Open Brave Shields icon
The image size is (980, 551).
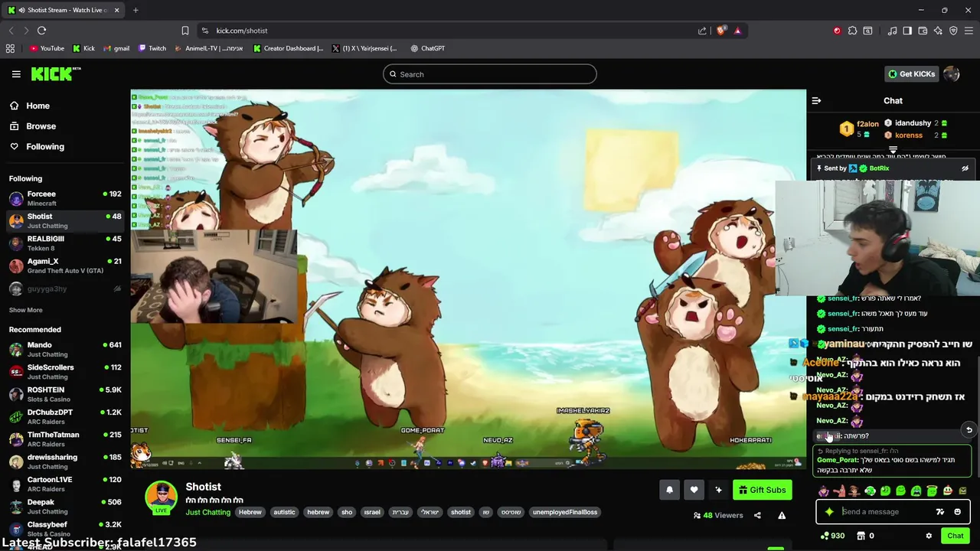[x=720, y=31]
